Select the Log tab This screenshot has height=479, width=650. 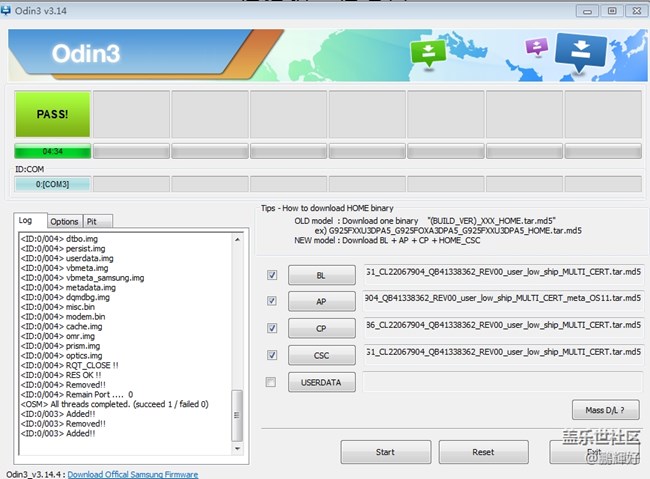point(27,221)
